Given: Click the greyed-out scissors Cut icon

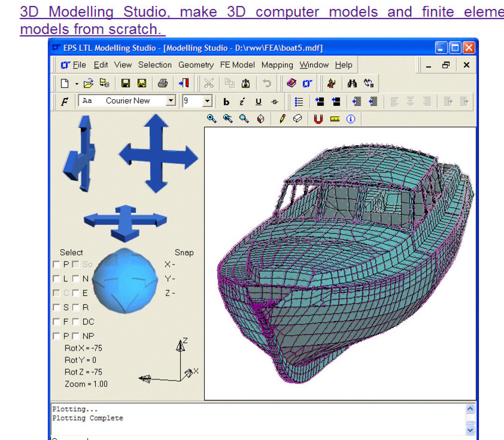Looking at the screenshot, I should [x=209, y=83].
